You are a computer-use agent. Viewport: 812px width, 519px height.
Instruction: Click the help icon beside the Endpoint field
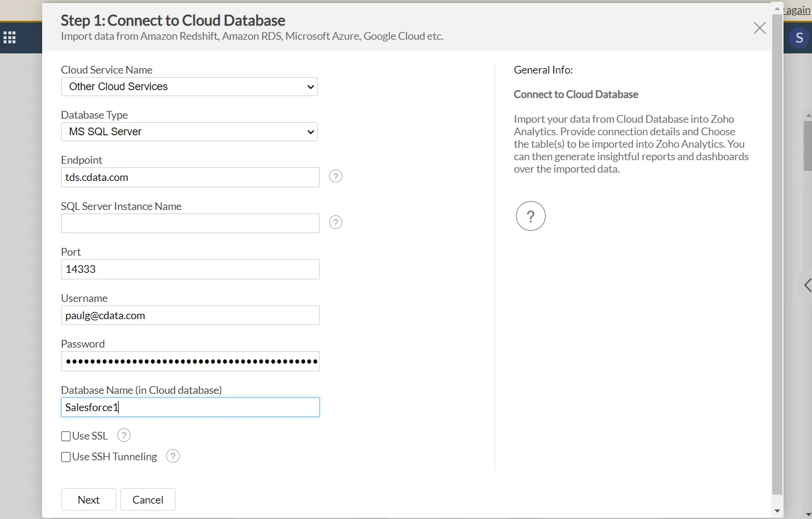pos(335,176)
